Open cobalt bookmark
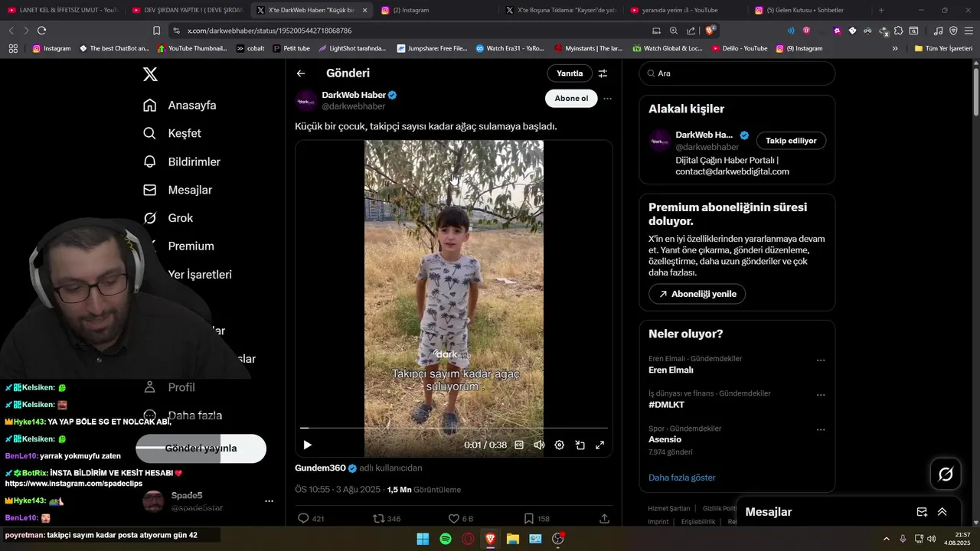 (250, 48)
